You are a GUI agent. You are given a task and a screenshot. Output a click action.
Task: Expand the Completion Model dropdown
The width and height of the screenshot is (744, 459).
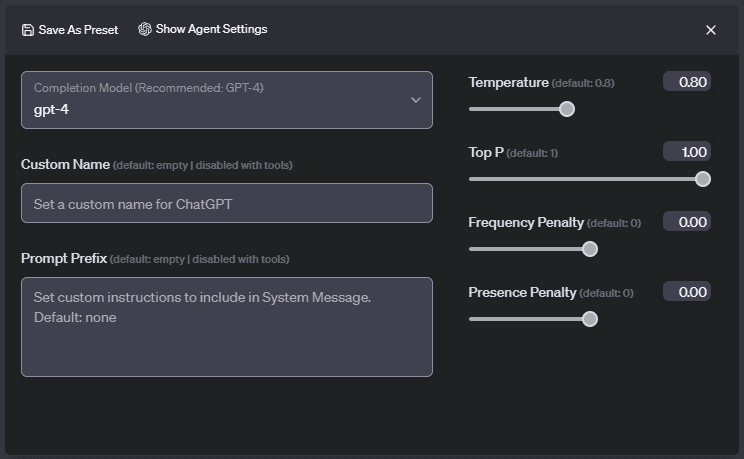point(226,100)
